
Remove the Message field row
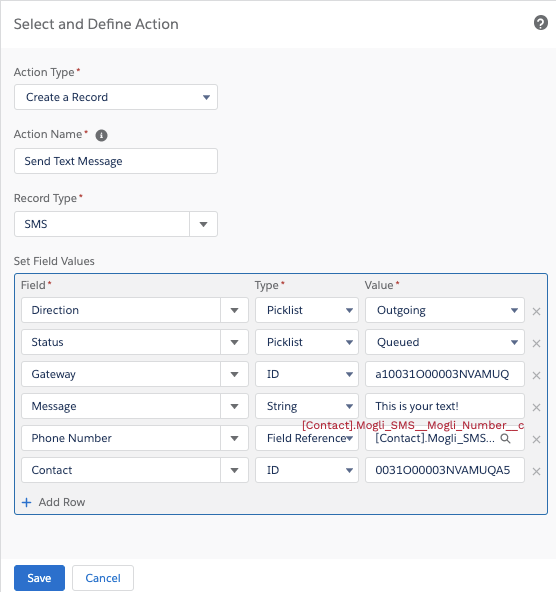[536, 407]
